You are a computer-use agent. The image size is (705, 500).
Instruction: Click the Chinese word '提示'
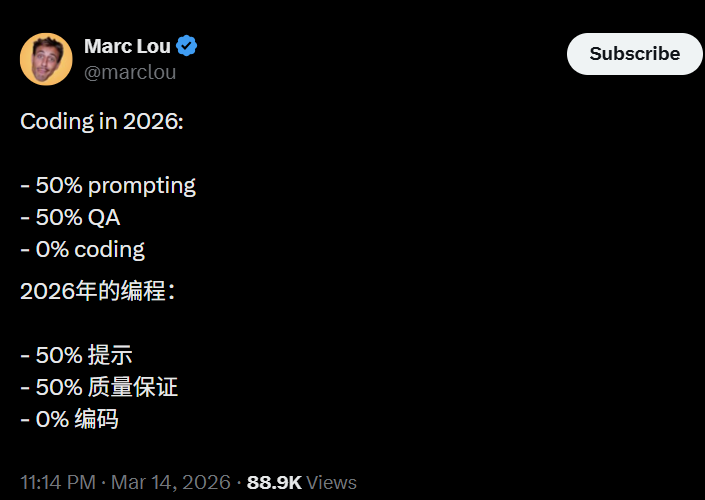point(110,355)
